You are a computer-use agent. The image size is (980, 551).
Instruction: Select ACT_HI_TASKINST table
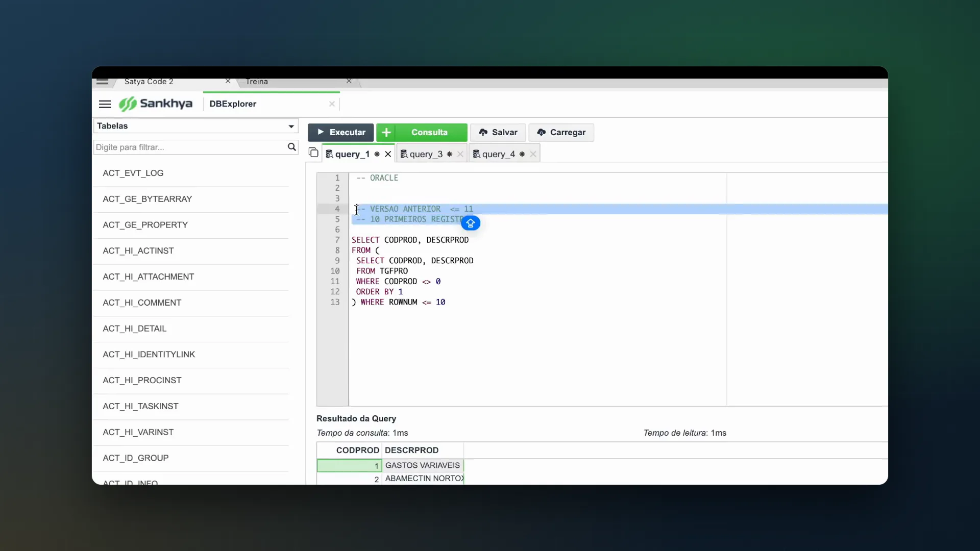pyautogui.click(x=191, y=407)
